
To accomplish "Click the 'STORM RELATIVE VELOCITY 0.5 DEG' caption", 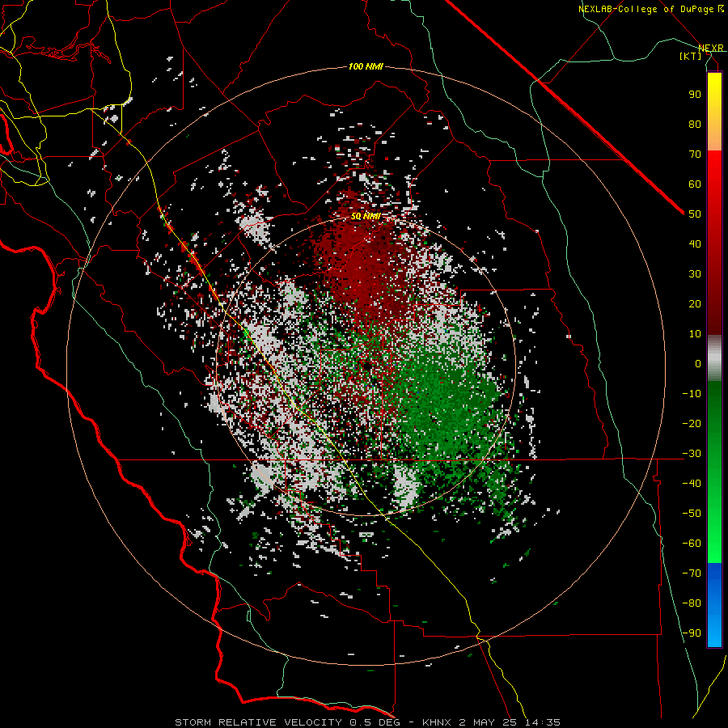I will coord(289,722).
